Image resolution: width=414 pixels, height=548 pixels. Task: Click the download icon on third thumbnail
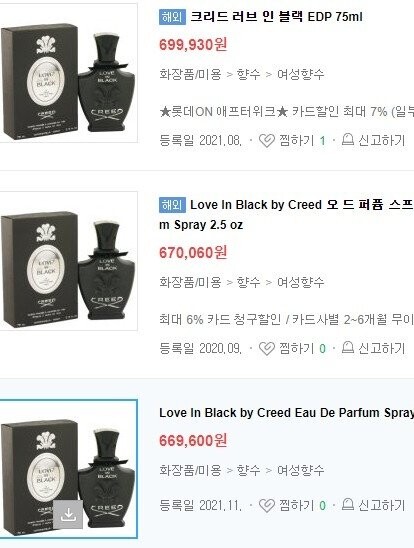click(68, 514)
